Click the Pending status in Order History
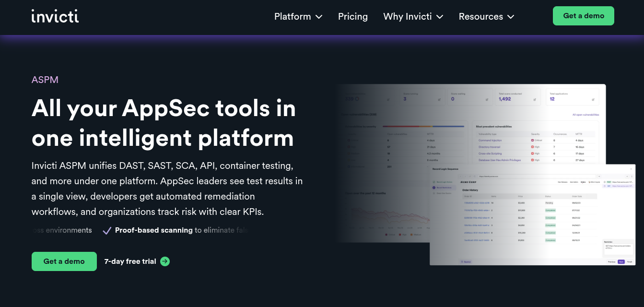 [x=549, y=203]
